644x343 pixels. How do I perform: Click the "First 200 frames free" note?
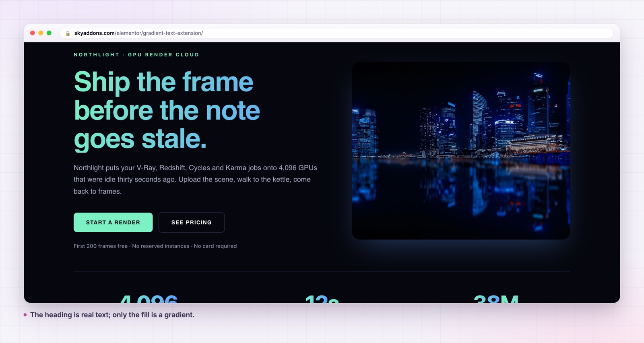[x=155, y=246]
